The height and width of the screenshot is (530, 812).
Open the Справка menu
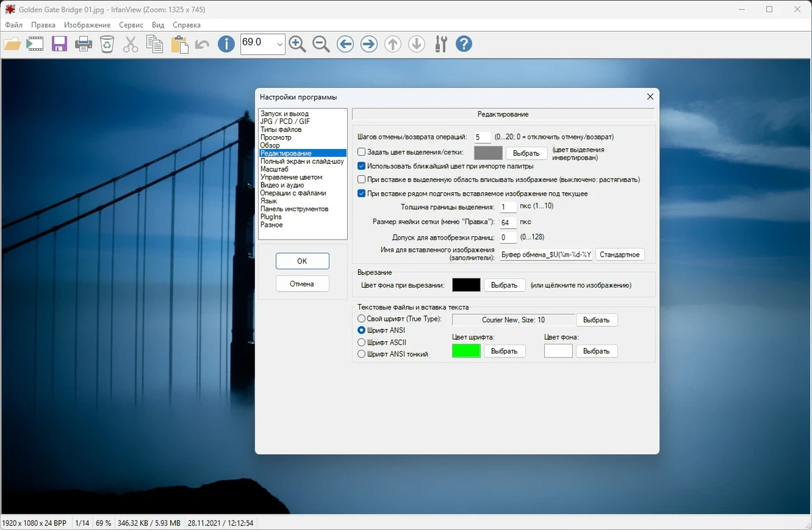(x=186, y=25)
